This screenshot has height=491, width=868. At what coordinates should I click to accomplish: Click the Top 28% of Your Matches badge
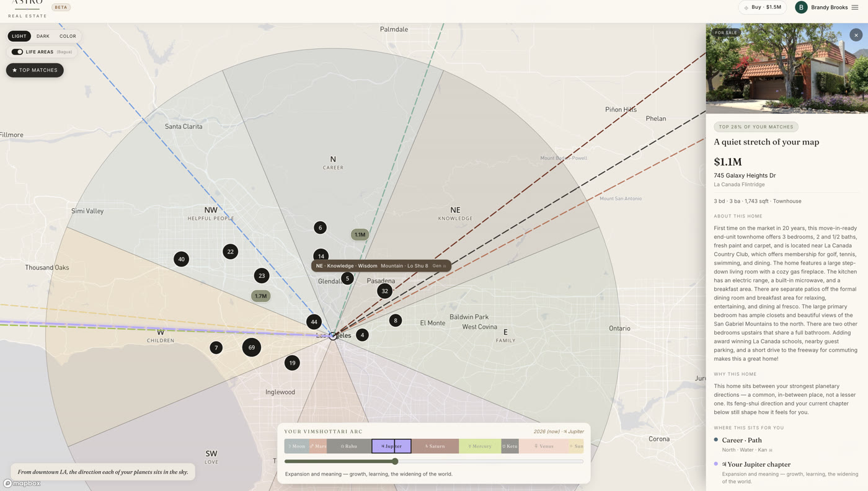pyautogui.click(x=756, y=126)
